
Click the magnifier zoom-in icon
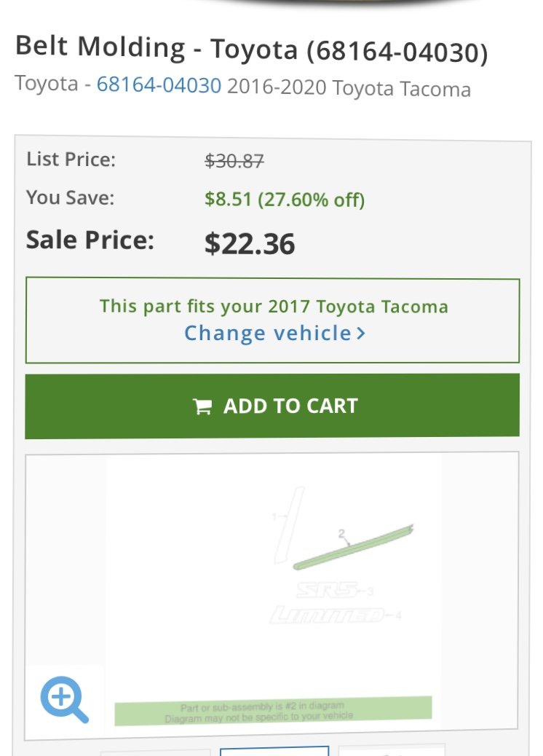click(x=64, y=698)
